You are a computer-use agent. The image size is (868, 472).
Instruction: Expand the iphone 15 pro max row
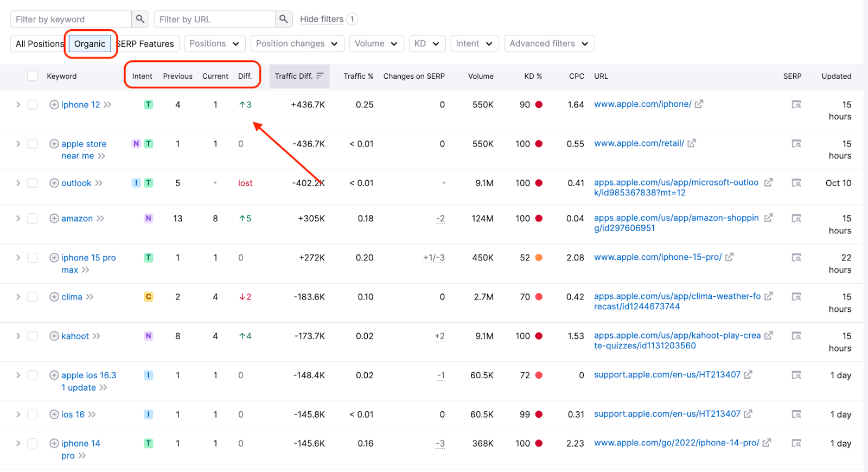pyautogui.click(x=18, y=258)
